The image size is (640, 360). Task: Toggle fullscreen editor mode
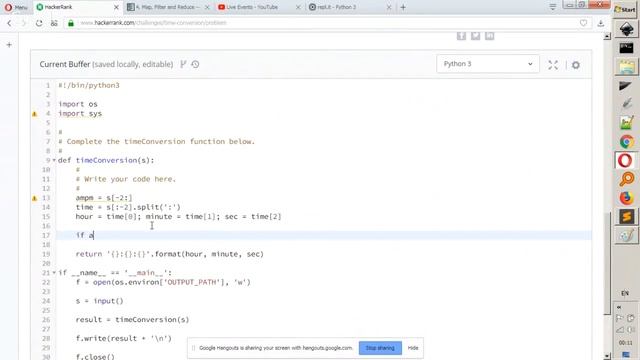pos(553,65)
